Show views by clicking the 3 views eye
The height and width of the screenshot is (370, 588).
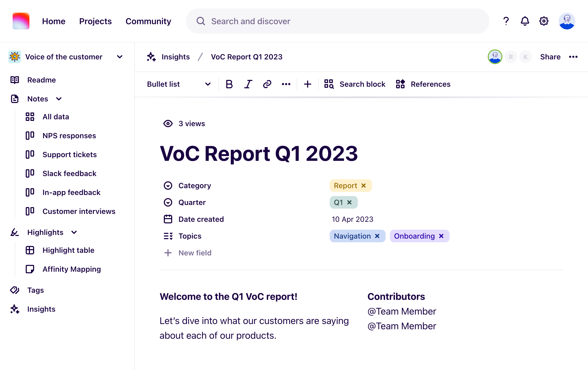[x=168, y=124]
